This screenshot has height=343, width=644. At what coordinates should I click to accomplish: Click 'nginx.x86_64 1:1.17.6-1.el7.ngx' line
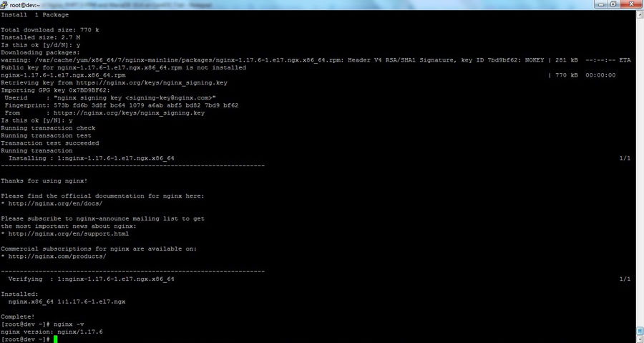[x=67, y=301]
